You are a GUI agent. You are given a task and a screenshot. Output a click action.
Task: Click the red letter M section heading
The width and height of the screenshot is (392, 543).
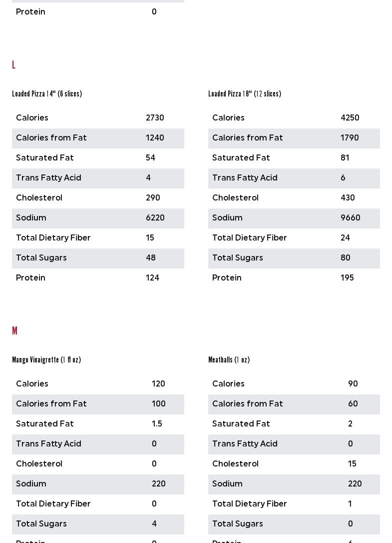(14, 331)
